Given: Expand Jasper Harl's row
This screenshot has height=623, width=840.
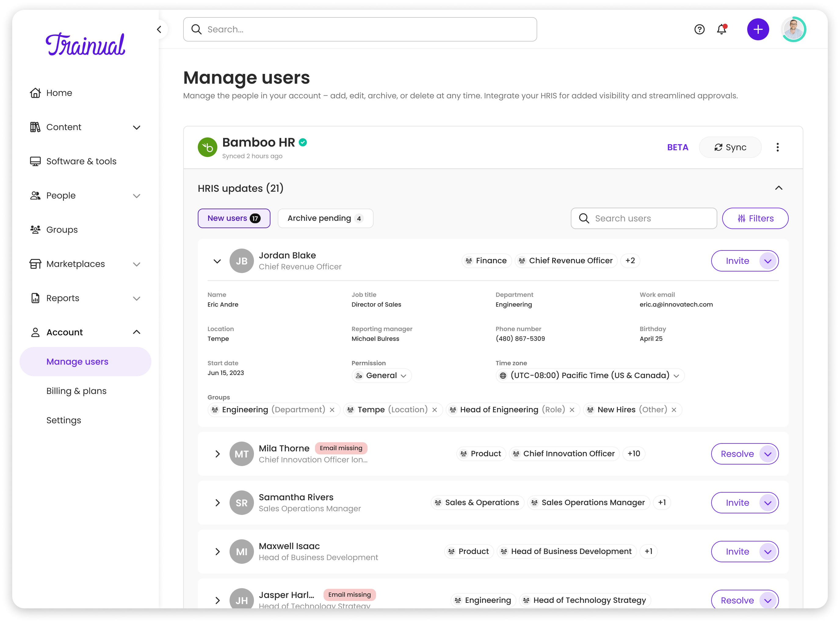Looking at the screenshot, I should pos(217,601).
